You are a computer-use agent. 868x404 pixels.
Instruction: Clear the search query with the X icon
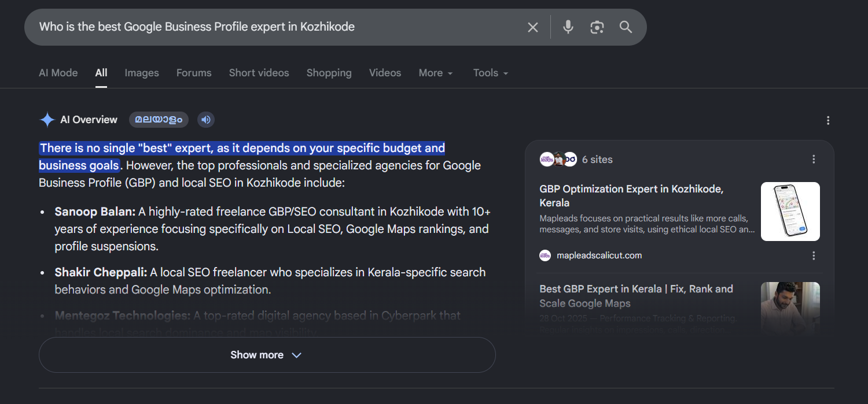[533, 27]
